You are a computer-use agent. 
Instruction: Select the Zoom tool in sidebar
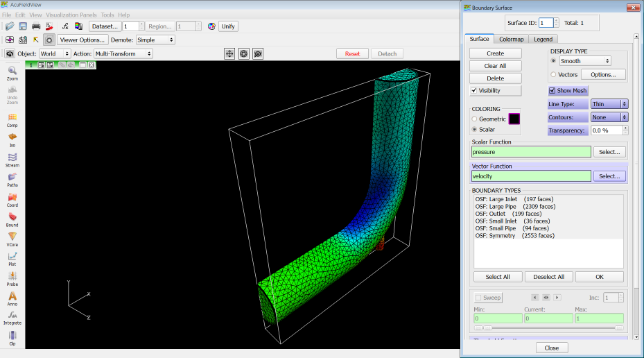(12, 72)
